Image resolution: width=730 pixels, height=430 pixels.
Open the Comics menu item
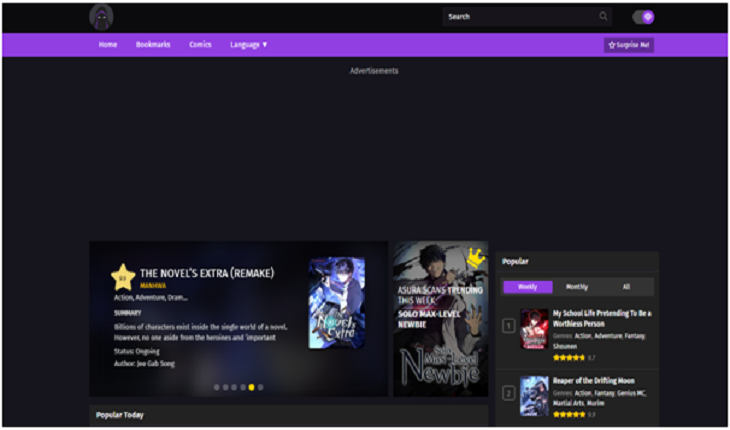pos(200,45)
